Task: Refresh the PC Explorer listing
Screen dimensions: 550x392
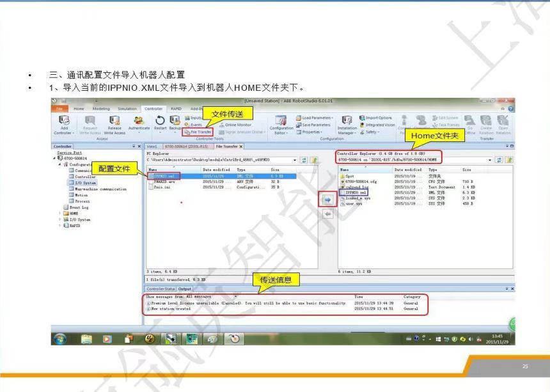Action: click(x=304, y=160)
